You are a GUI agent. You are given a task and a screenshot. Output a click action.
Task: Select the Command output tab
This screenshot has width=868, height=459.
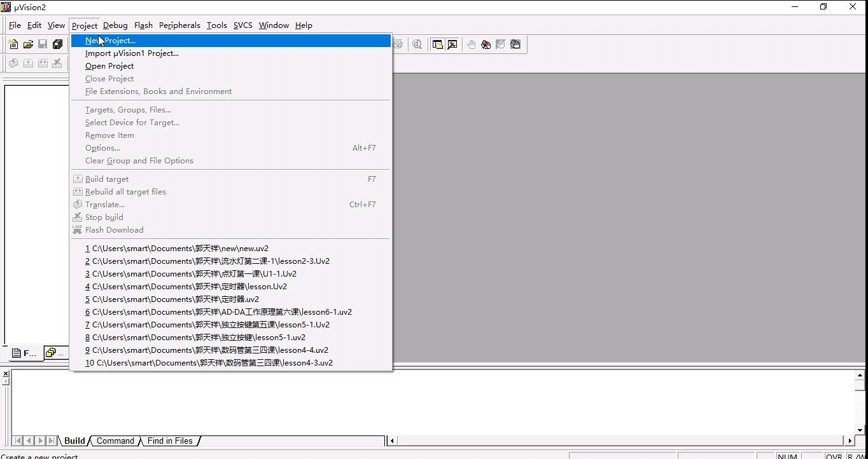point(115,441)
